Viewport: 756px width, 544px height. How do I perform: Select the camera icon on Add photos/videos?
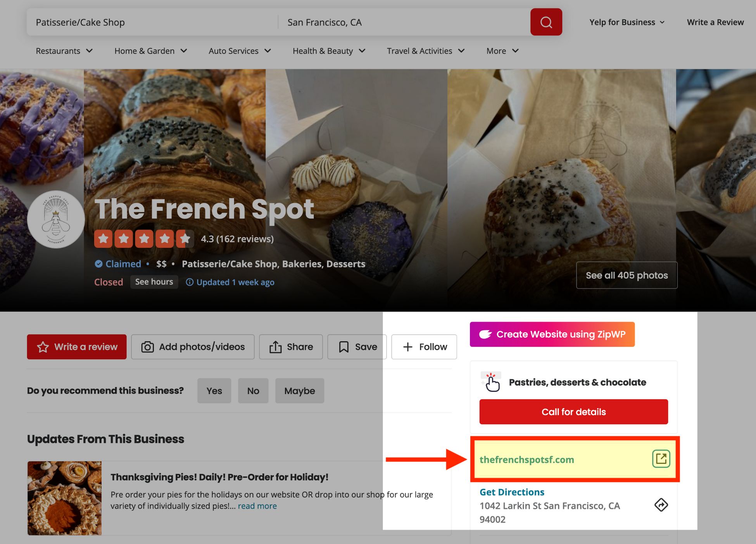coord(147,347)
